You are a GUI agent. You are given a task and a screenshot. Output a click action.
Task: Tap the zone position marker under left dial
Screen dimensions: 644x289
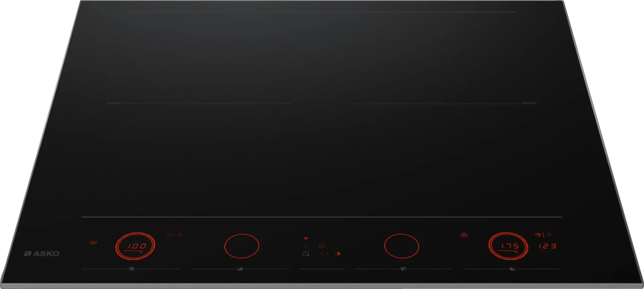(131, 269)
